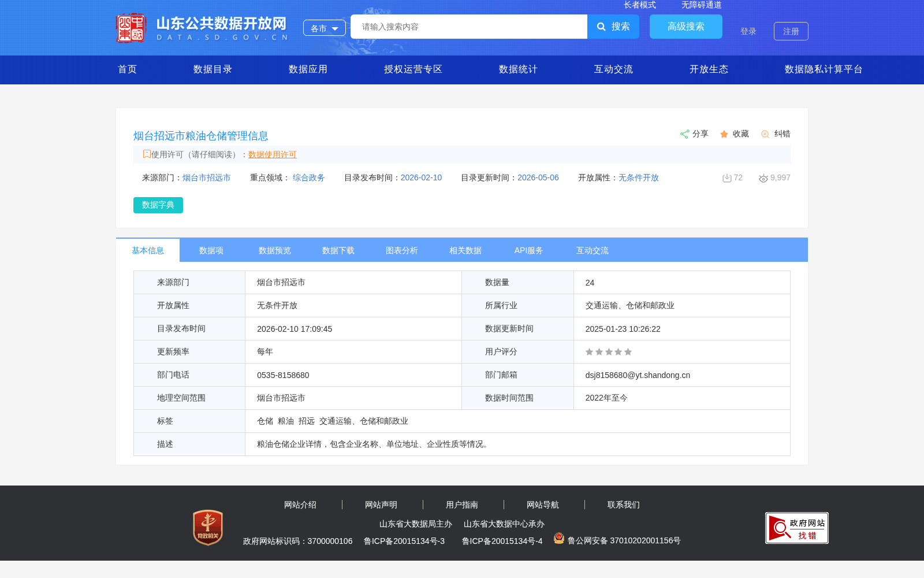Click the 纠错 error-report icon
The height and width of the screenshot is (578, 924).
[765, 134]
